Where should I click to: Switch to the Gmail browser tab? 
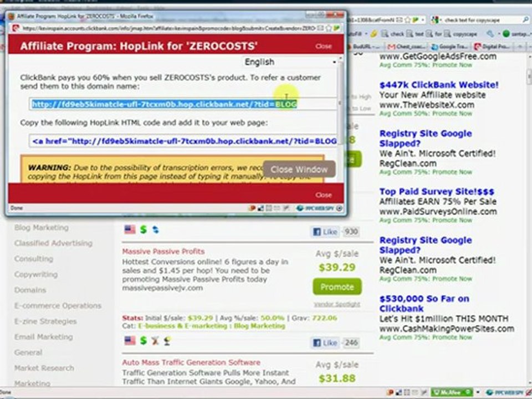(407, 47)
